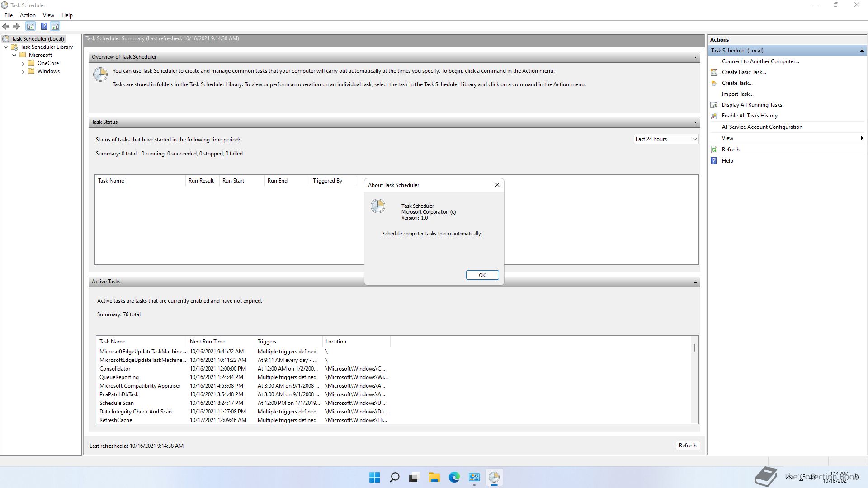The height and width of the screenshot is (488, 868).
Task: Expand the Windows folder node
Action: click(23, 71)
